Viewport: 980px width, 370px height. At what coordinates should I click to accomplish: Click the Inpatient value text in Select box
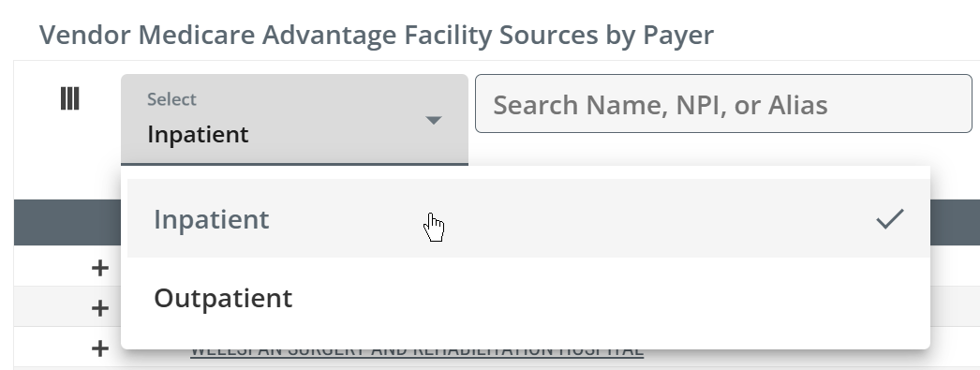coord(198,134)
